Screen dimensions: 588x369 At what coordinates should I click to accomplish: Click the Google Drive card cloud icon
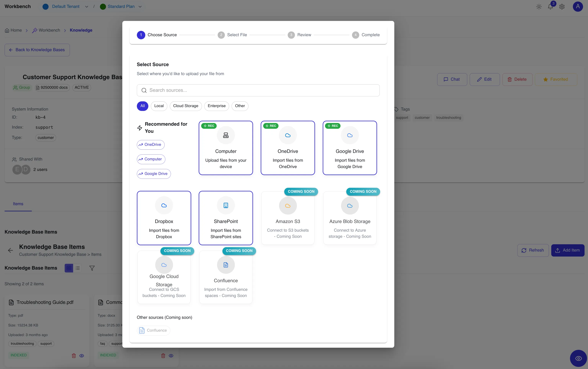coord(350,135)
